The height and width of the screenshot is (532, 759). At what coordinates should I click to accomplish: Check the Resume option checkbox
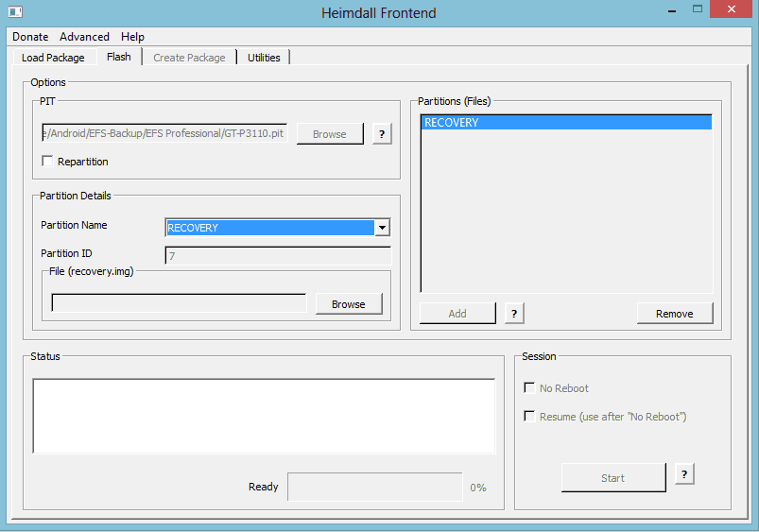529,417
